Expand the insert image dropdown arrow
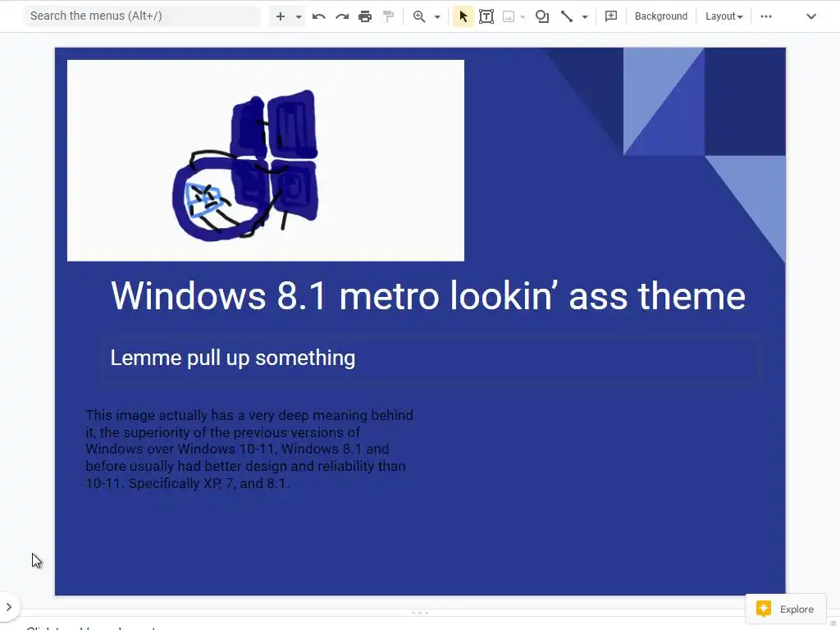 523,16
